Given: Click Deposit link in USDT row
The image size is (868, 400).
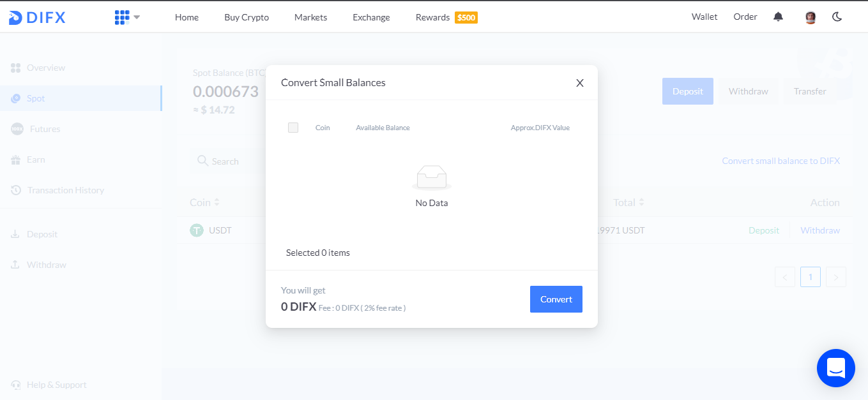Looking at the screenshot, I should [x=764, y=230].
